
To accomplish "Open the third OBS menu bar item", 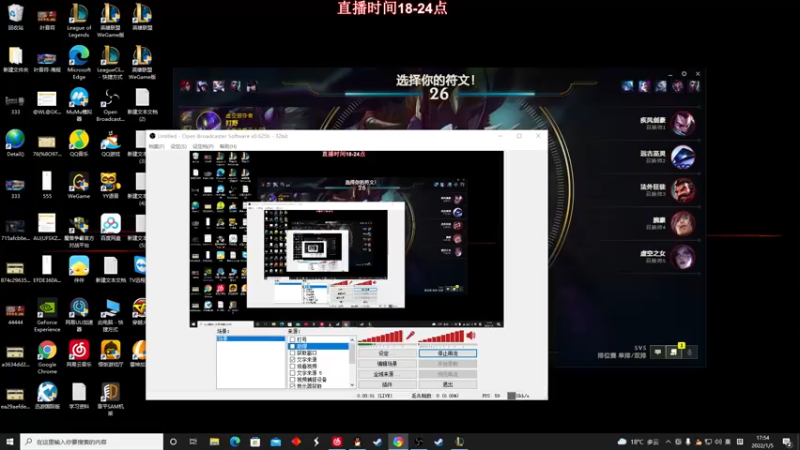I will [203, 146].
